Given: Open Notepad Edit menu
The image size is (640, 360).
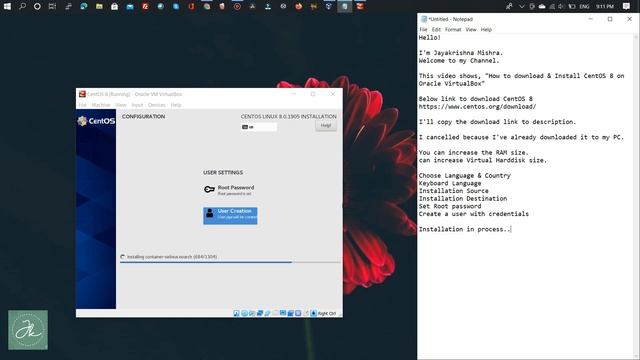Looking at the screenshot, I should 436,29.
